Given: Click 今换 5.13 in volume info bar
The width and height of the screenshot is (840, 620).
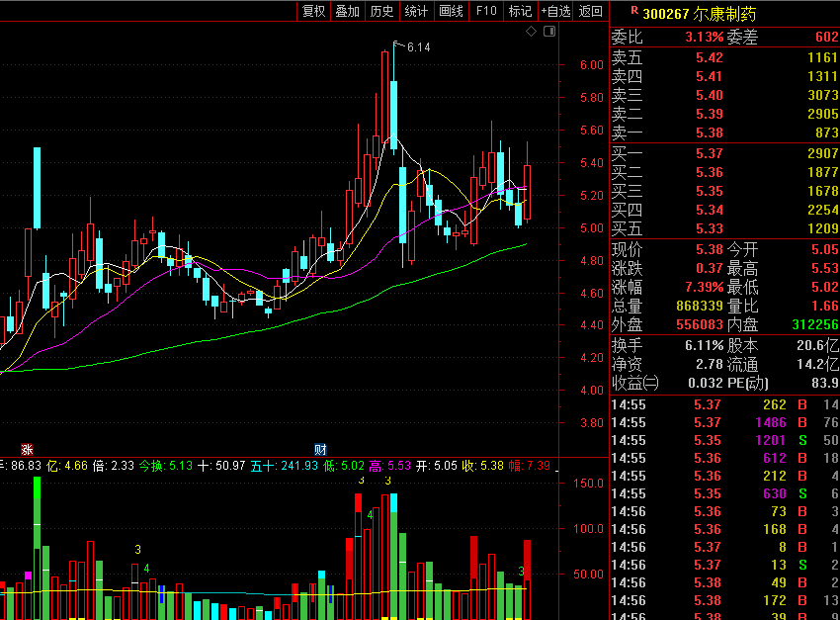Looking at the screenshot, I should tap(166, 466).
